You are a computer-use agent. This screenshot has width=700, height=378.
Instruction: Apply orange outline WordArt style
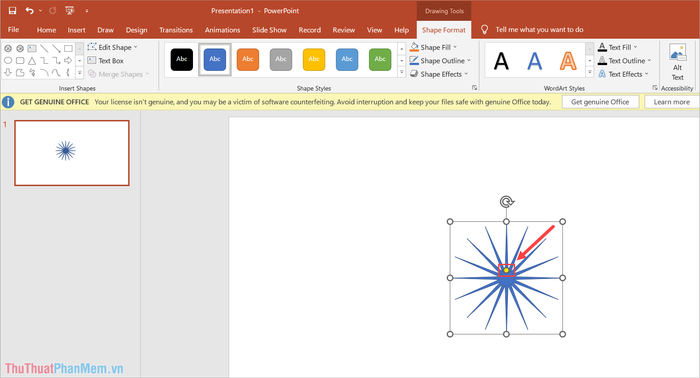[x=568, y=61]
